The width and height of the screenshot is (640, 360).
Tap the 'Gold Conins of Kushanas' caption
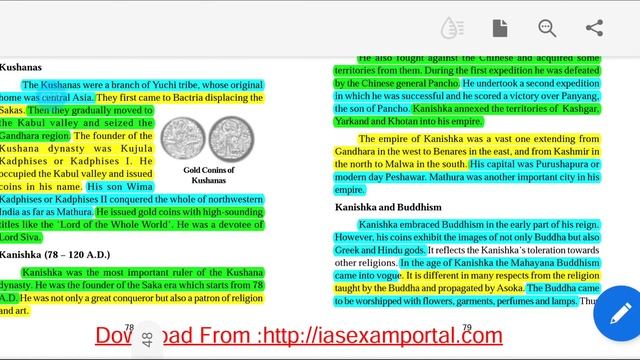coord(209,175)
